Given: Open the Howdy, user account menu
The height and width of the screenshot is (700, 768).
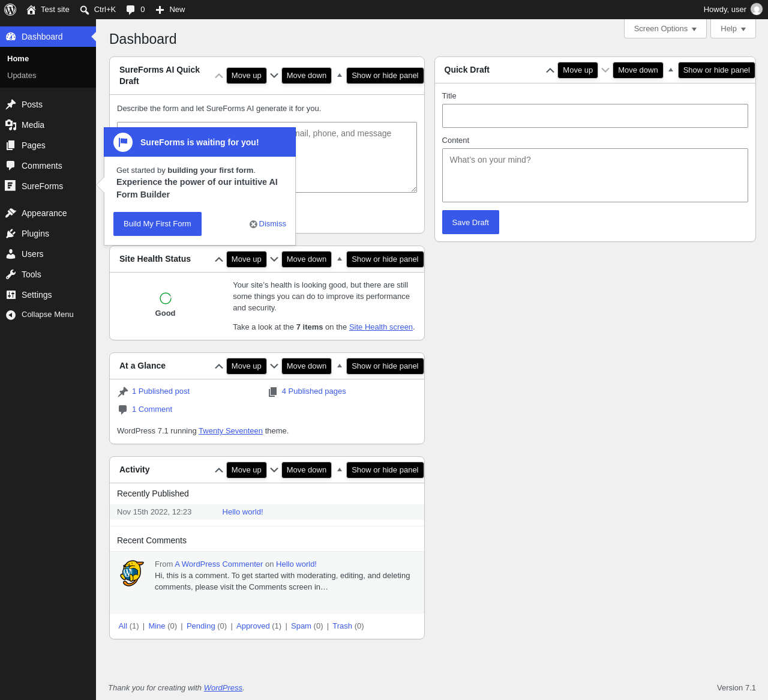Looking at the screenshot, I should (733, 10).
